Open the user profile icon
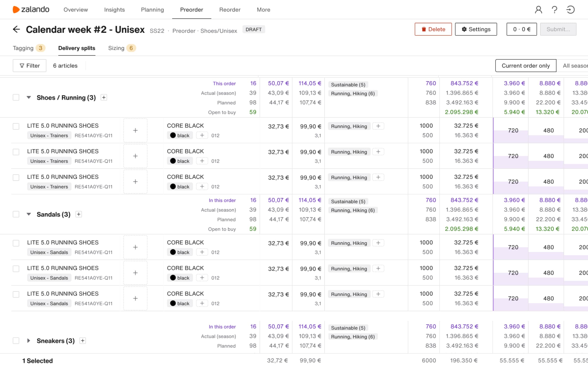The height and width of the screenshot is (368, 588). tap(538, 10)
